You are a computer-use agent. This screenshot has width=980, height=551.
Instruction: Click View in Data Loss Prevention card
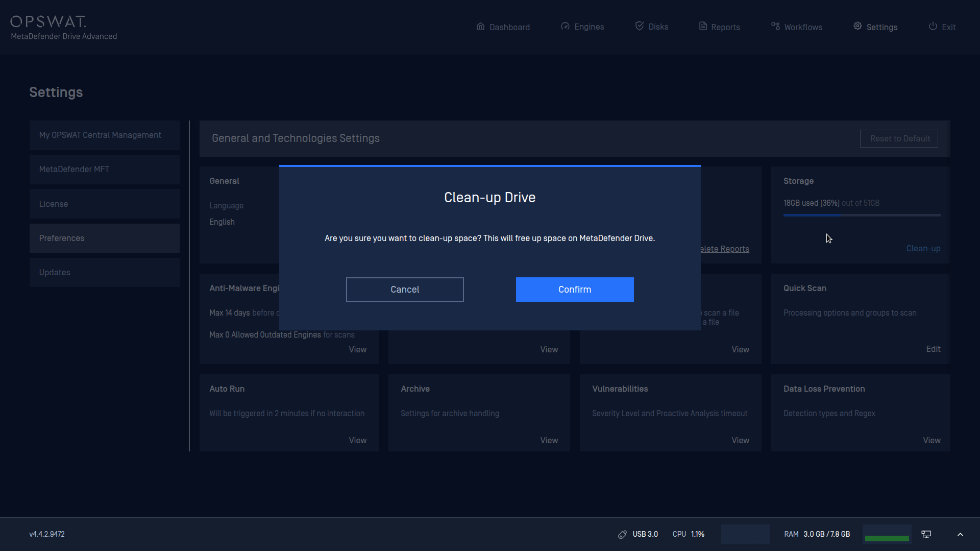tap(932, 441)
